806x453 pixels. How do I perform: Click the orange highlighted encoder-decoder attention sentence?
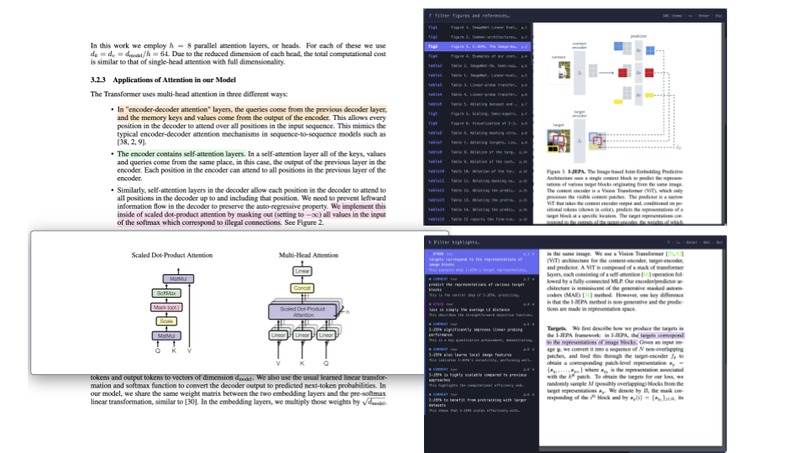[x=251, y=113]
